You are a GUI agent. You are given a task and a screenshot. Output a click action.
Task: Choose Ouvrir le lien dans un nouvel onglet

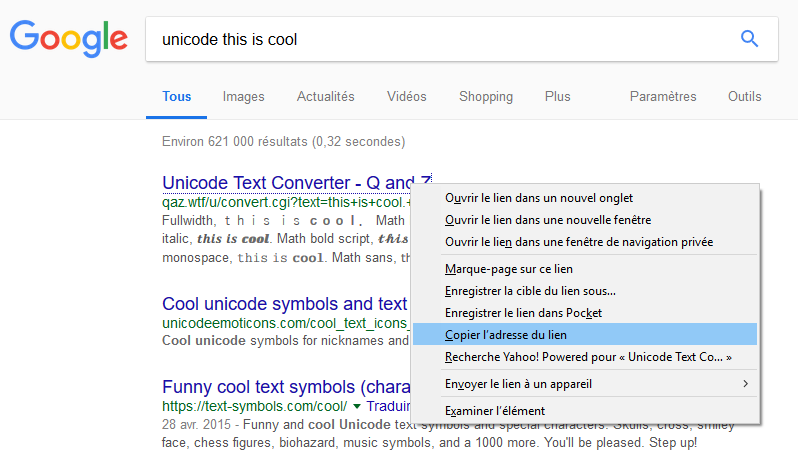pyautogui.click(x=539, y=198)
